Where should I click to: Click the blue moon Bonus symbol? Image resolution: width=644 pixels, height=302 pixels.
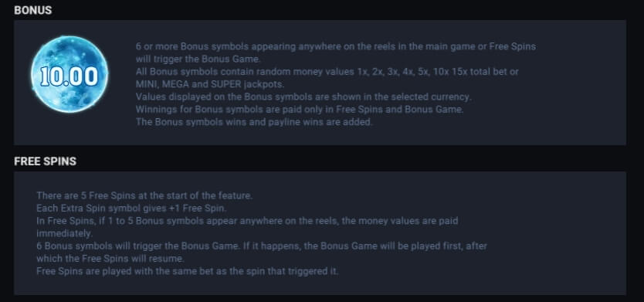69,74
